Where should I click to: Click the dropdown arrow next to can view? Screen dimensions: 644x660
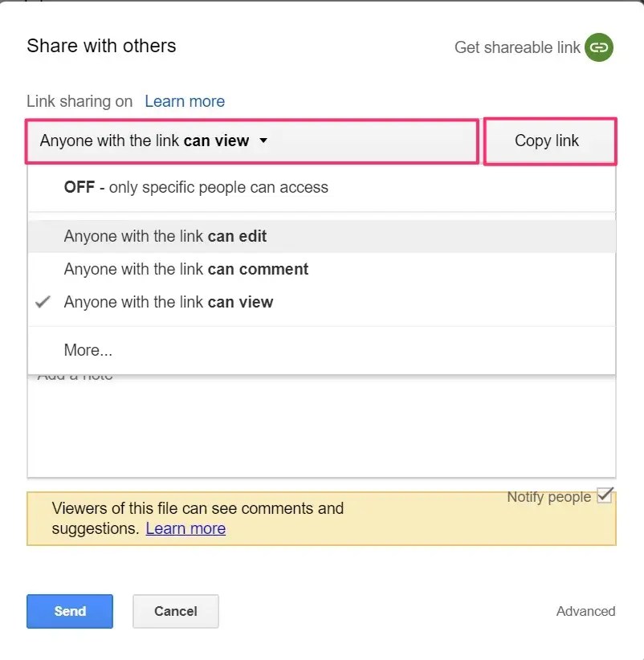(262, 141)
